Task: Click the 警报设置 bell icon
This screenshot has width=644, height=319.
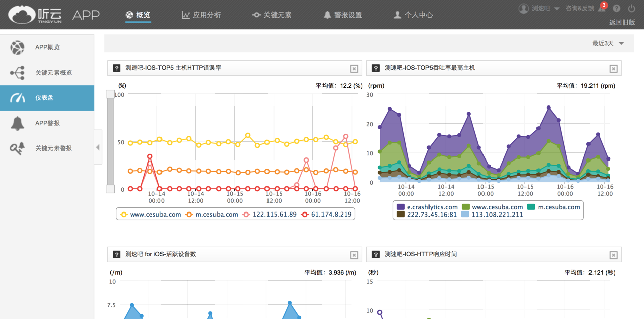Action: (327, 15)
